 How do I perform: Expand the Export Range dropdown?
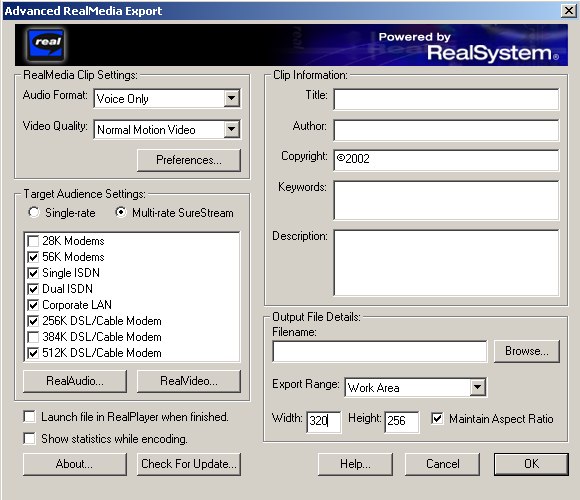(478, 387)
